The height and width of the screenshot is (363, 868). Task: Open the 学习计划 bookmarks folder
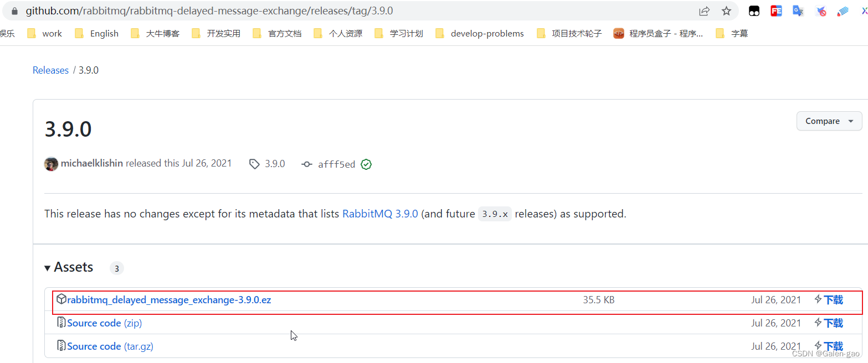[399, 34]
